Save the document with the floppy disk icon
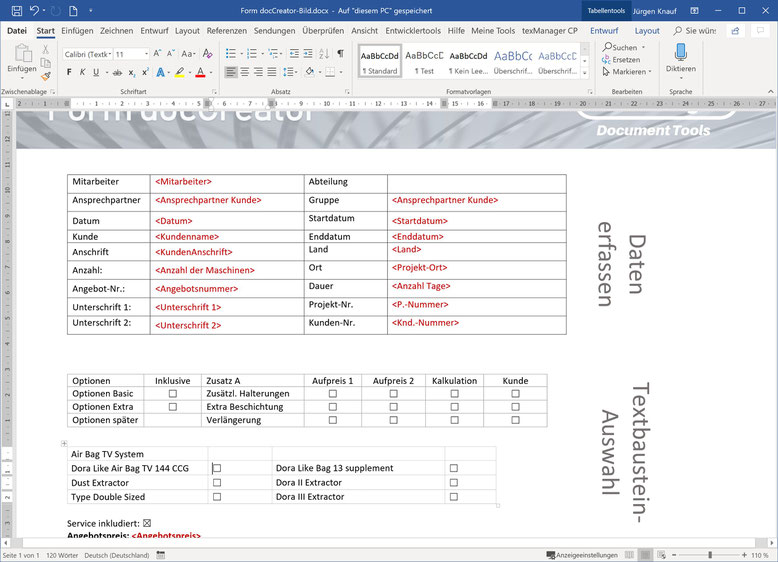Viewport: 778px width, 562px height. coord(16,10)
